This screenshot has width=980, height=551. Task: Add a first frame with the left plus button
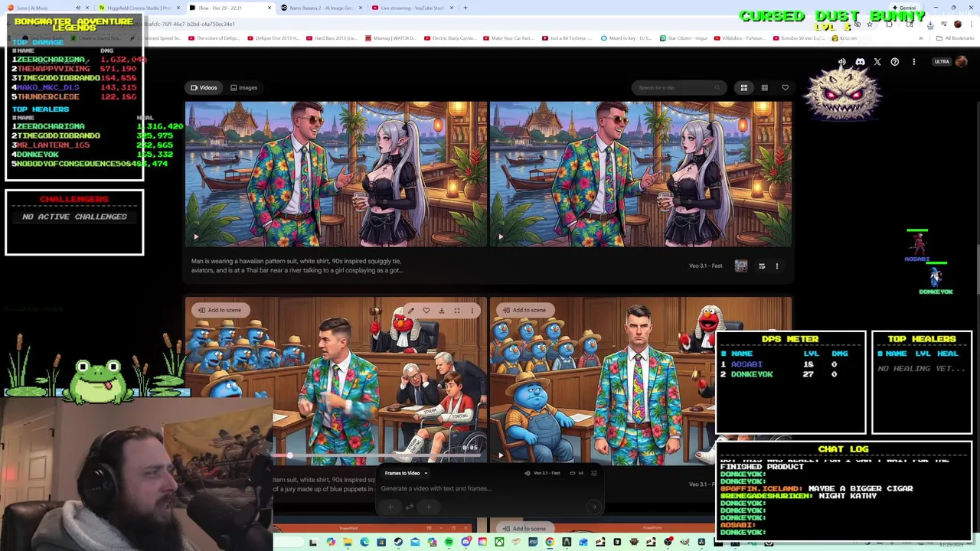[390, 506]
